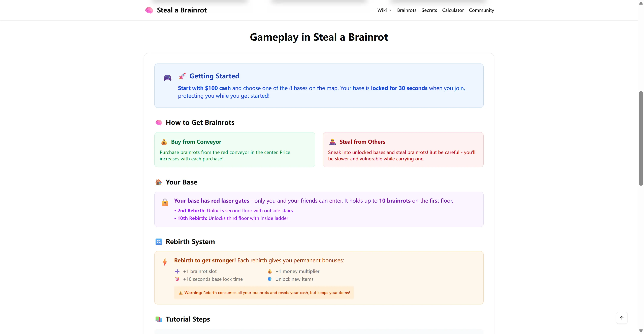The width and height of the screenshot is (644, 334).
Task: Click the rocket icon beside Getting Started
Action: tap(182, 76)
